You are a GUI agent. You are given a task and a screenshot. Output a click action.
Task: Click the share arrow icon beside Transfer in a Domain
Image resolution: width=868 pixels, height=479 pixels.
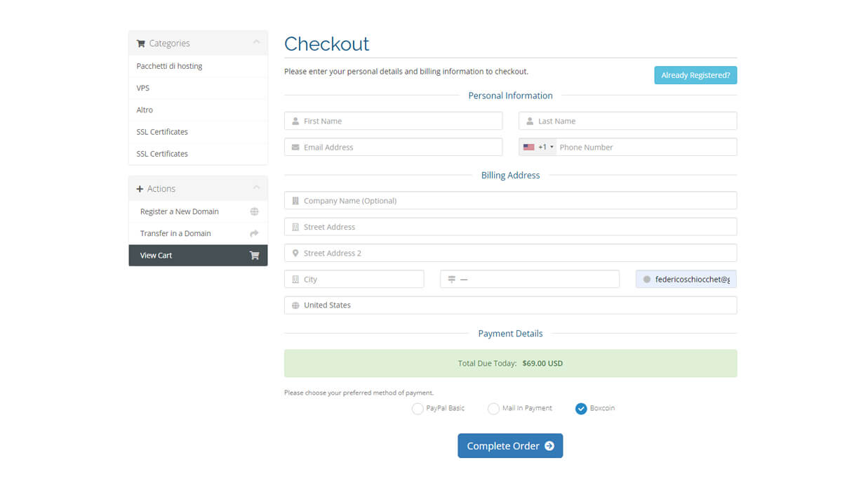[254, 233]
